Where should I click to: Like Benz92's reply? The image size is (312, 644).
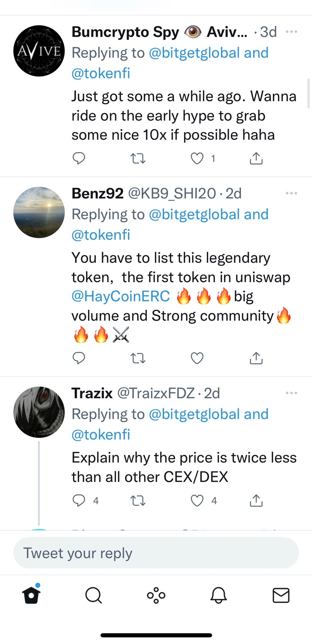pyautogui.click(x=197, y=358)
